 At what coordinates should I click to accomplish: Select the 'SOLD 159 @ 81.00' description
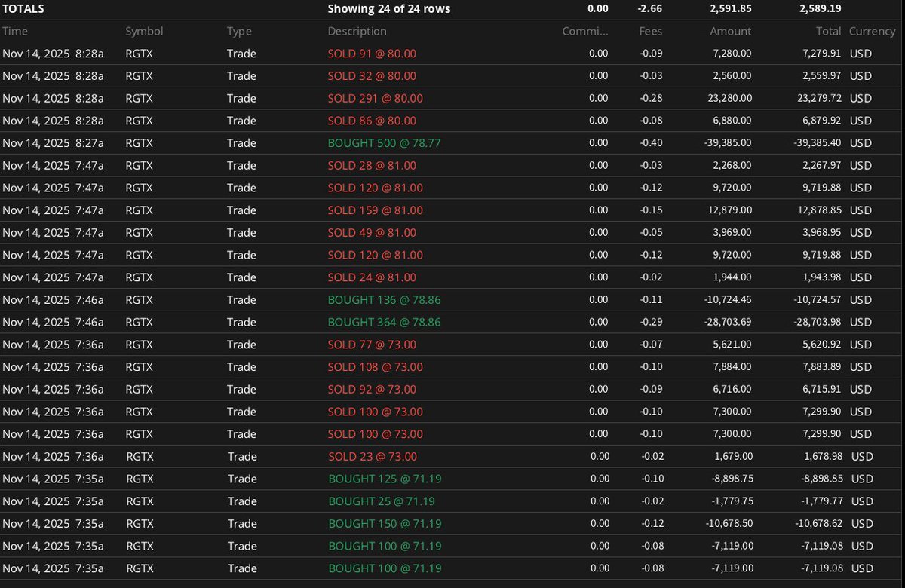[x=376, y=210]
